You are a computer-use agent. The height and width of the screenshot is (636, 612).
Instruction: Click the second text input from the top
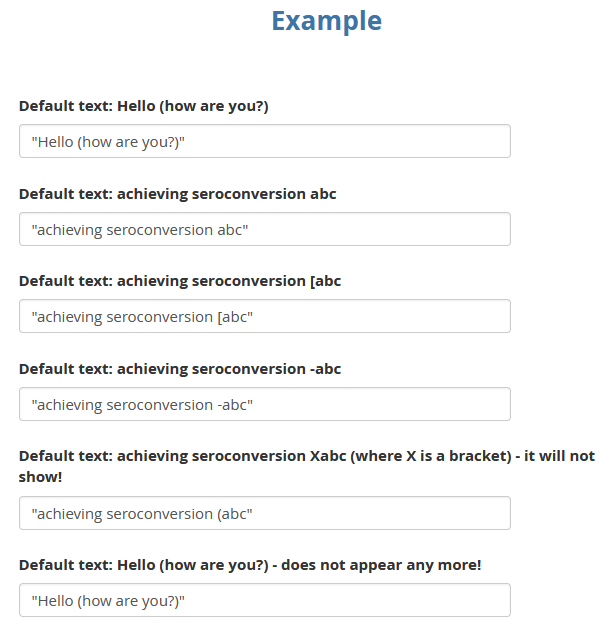(264, 229)
